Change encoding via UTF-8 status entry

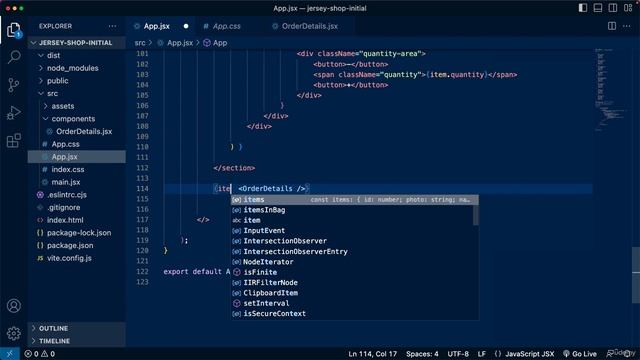[x=458, y=354]
